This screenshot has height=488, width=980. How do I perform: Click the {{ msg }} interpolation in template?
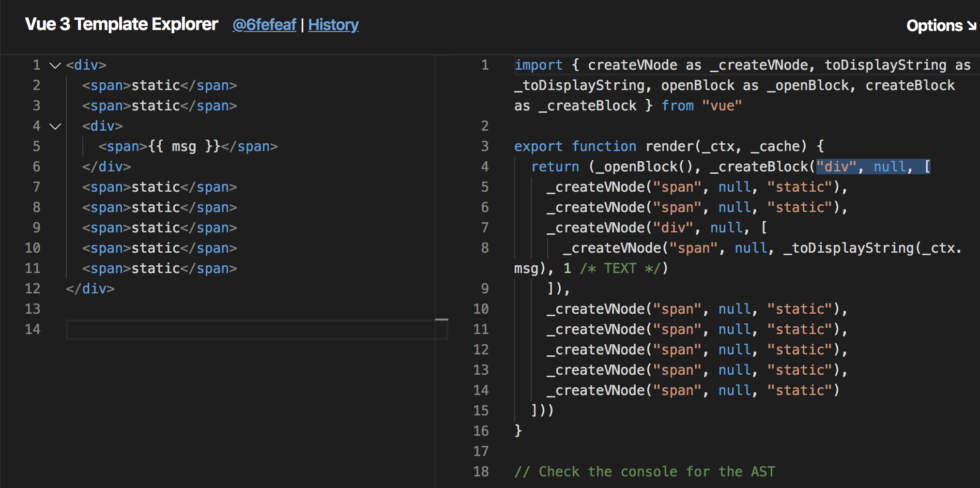[184, 147]
